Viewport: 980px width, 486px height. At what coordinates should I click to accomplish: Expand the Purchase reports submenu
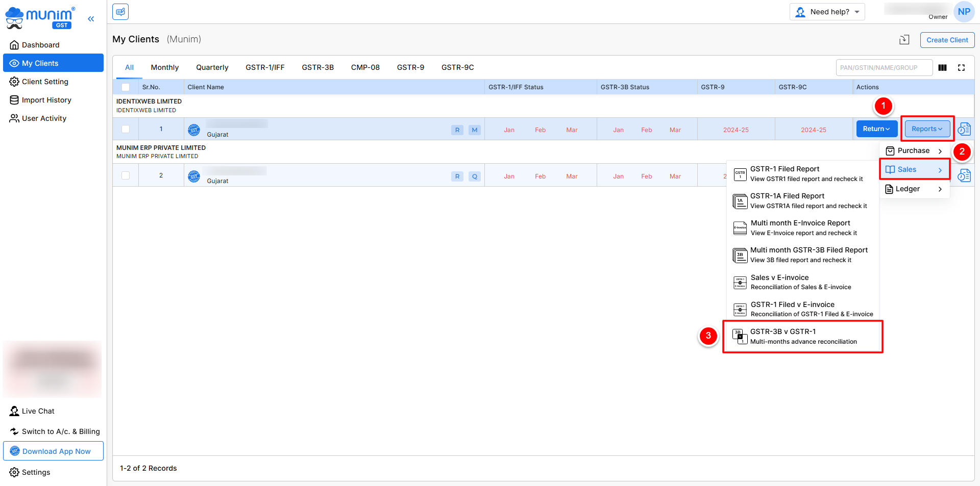point(914,151)
